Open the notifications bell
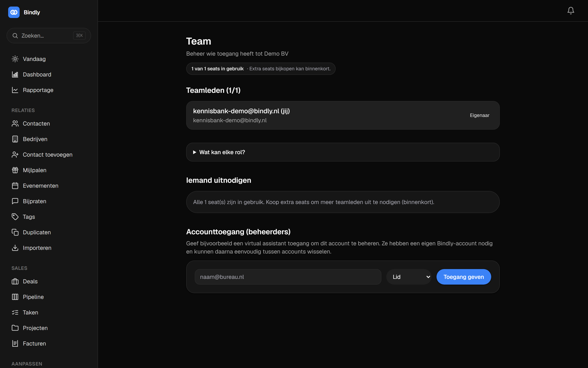This screenshot has height=368, width=588. (570, 10)
